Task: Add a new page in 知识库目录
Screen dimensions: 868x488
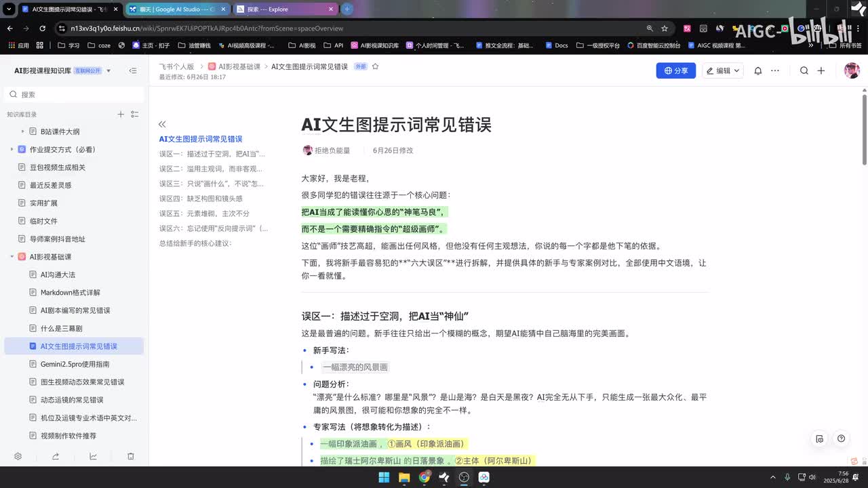Action: 121,115
